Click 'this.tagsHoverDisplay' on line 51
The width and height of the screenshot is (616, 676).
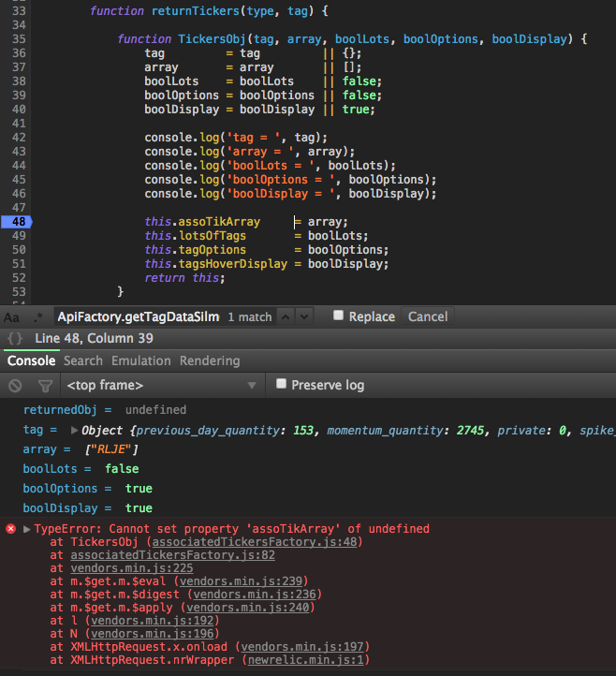[x=215, y=264]
